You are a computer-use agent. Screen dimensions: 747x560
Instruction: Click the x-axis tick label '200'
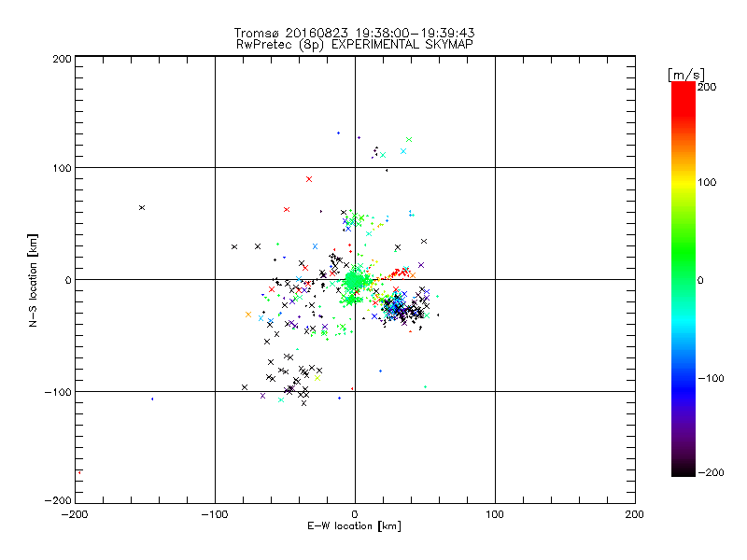(x=635, y=514)
